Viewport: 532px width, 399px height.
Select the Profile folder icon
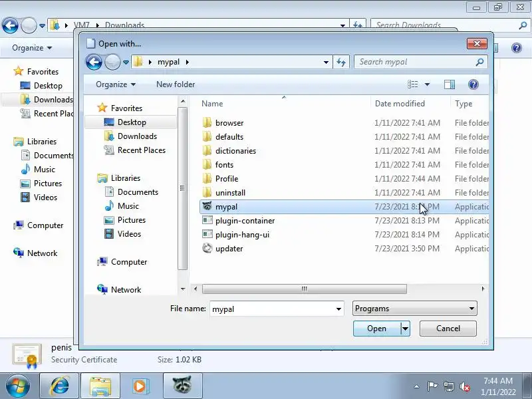pyautogui.click(x=207, y=178)
